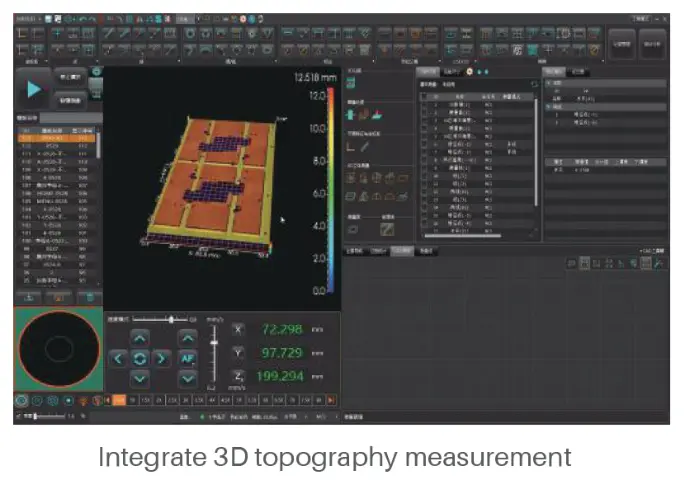Click the stage move-up arrow button
Viewport: 690px width, 480px height.
pos(140,338)
